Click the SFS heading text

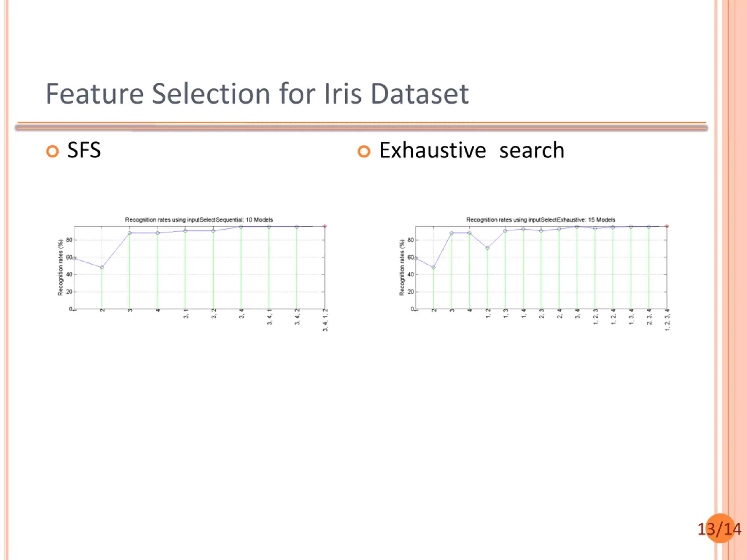pos(84,150)
